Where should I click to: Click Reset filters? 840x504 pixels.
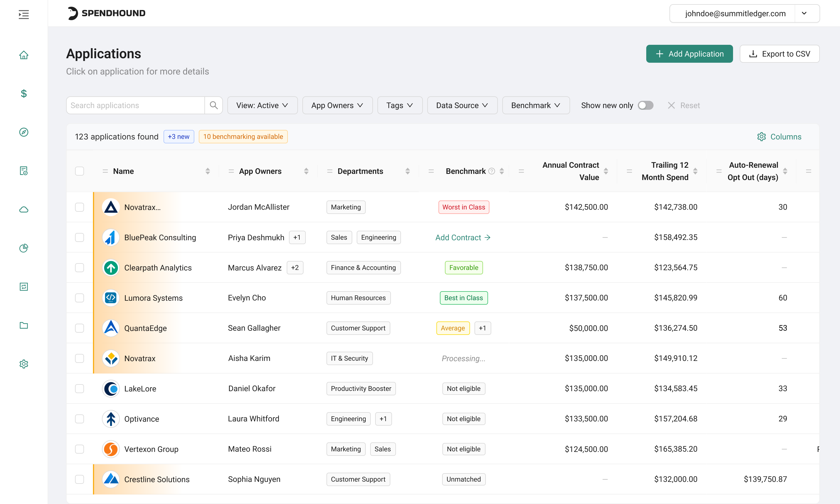[x=684, y=105]
